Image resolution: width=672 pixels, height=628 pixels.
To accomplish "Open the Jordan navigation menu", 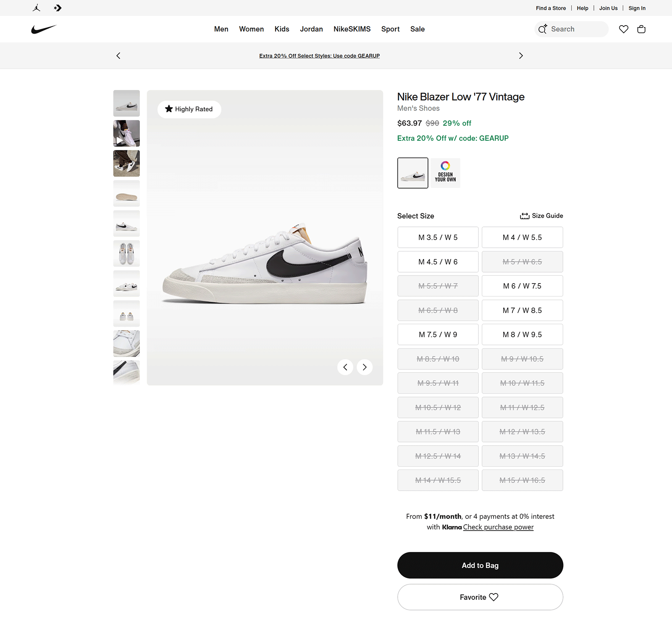I will [x=311, y=29].
